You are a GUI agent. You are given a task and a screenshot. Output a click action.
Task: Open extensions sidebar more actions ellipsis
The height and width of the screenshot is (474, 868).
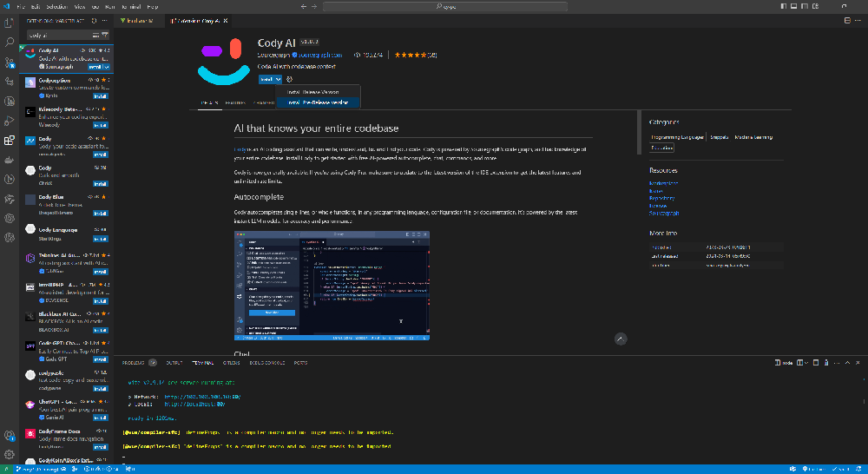click(x=105, y=21)
